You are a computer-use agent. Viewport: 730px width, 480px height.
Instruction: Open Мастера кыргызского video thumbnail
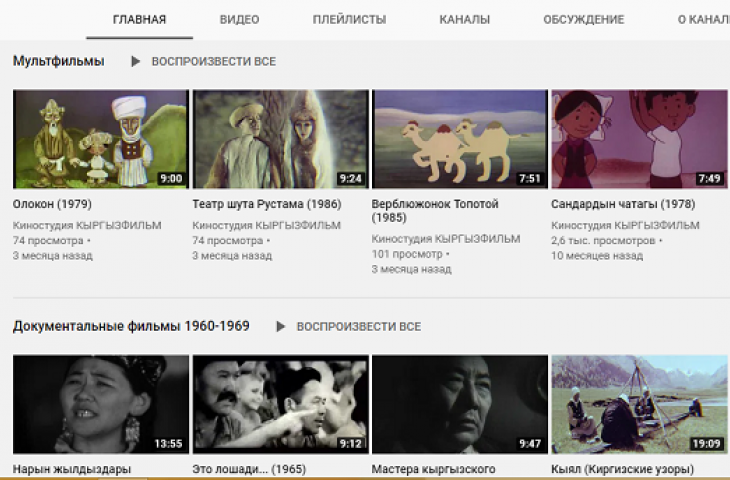tap(460, 404)
